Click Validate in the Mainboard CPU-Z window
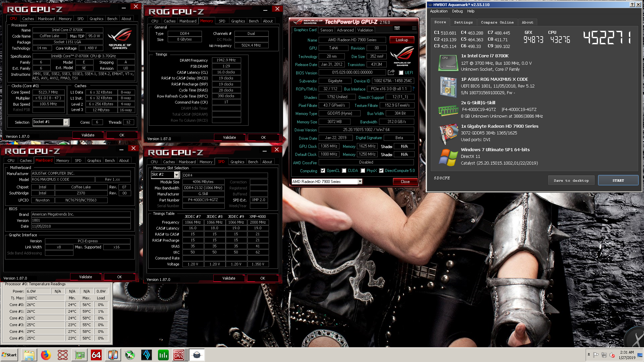Image resolution: width=644 pixels, height=362 pixels. [x=86, y=277]
